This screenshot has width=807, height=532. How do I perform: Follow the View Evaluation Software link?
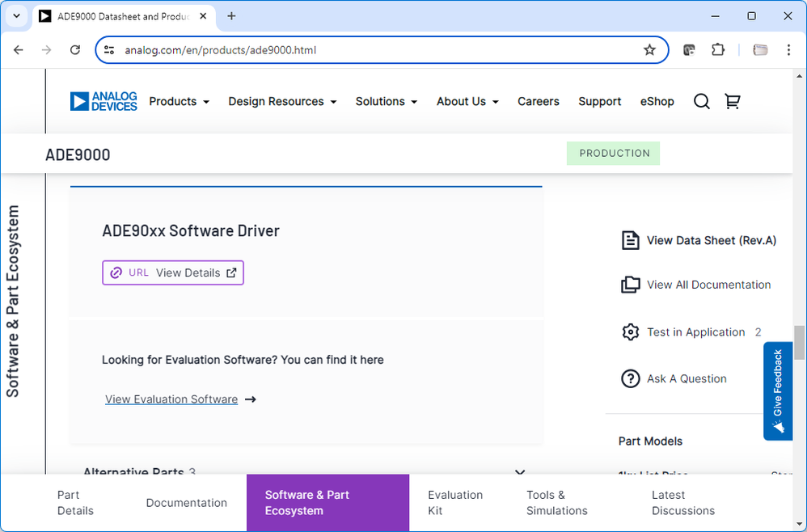[x=171, y=399]
